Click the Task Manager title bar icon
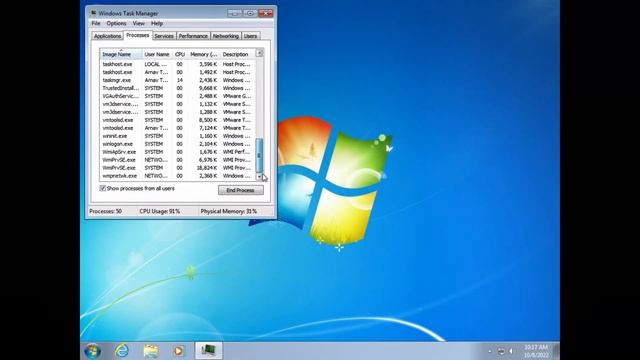This screenshot has height=360, width=640. (93, 13)
